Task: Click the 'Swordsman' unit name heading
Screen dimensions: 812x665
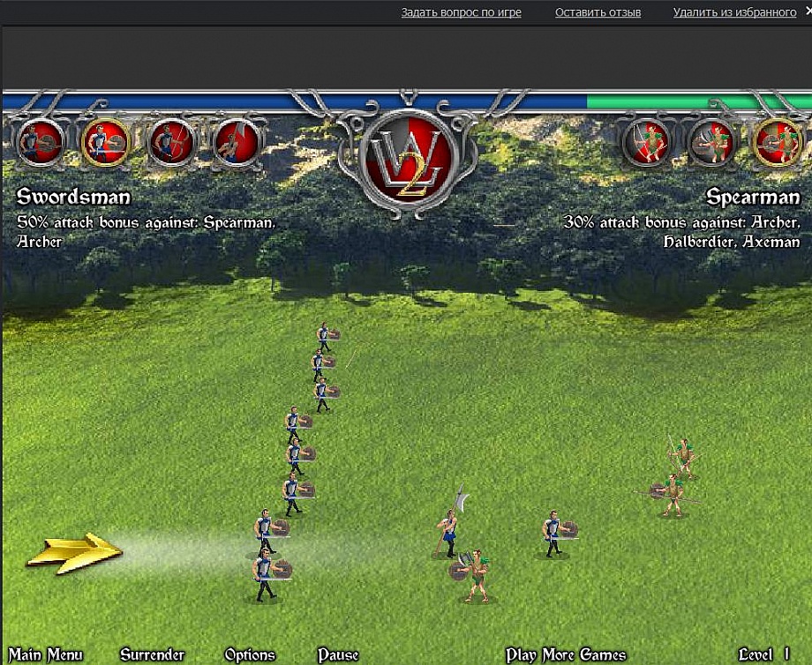Action: pos(73,198)
